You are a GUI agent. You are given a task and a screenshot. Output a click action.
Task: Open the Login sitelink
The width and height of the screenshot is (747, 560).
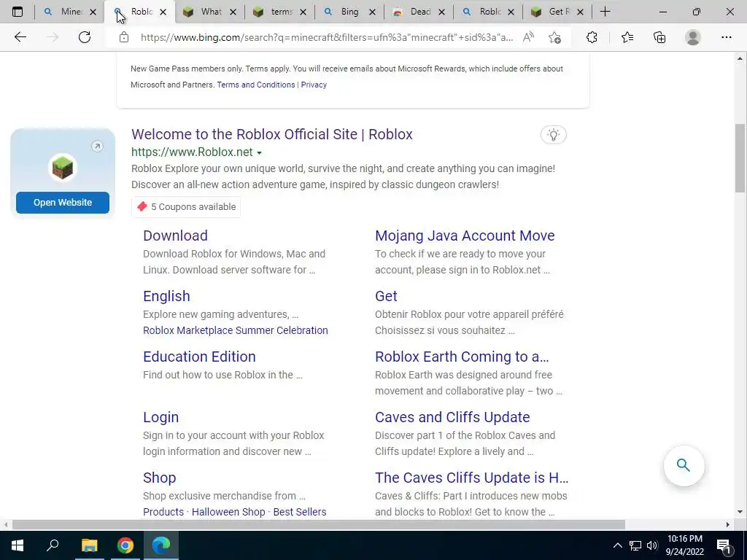(161, 417)
